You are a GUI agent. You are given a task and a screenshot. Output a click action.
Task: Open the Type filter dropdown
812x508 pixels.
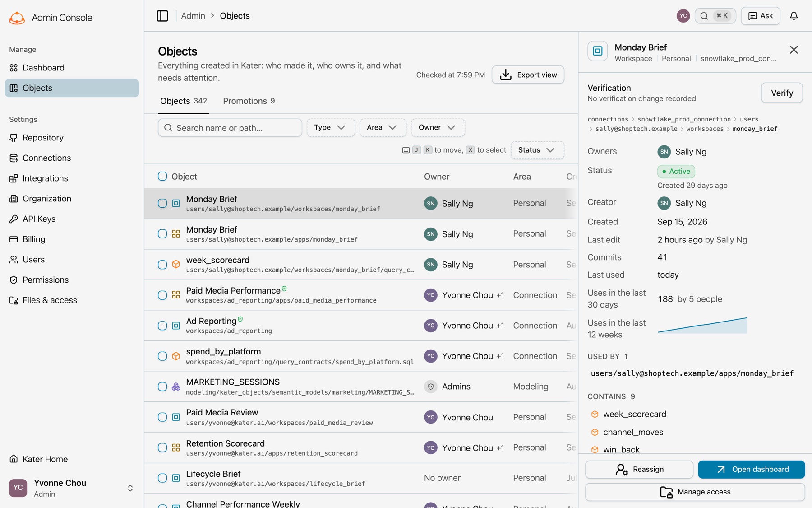tap(331, 128)
